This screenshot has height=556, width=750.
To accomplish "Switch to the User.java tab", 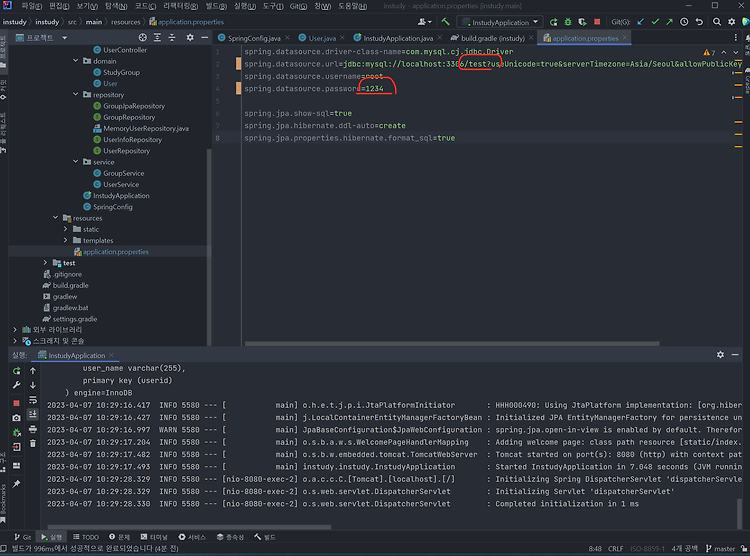I will pos(322,38).
